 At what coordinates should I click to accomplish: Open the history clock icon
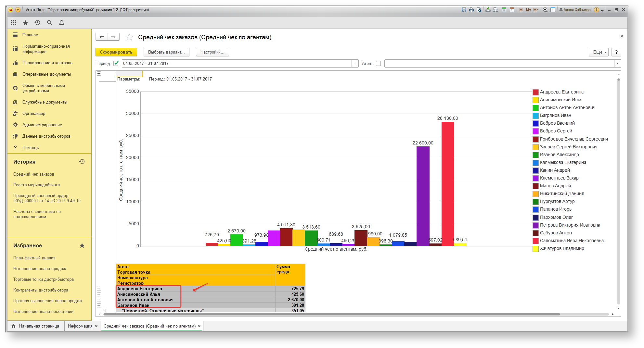pos(37,22)
